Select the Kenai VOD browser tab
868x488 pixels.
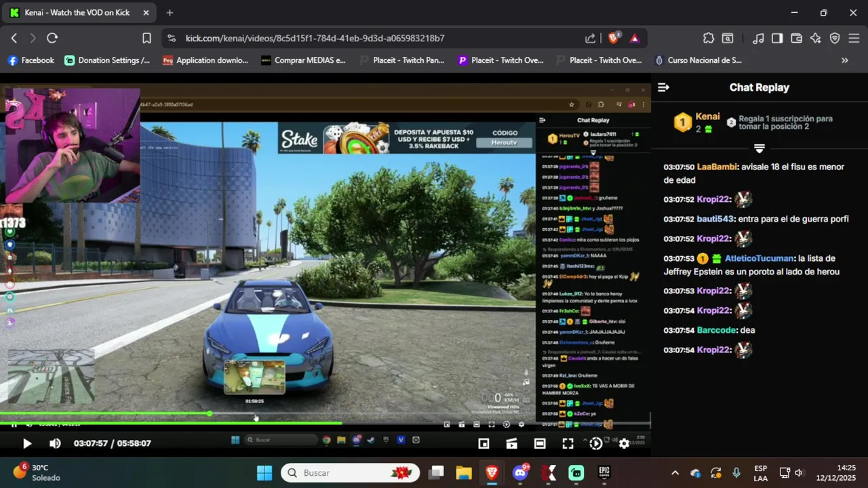pos(79,13)
